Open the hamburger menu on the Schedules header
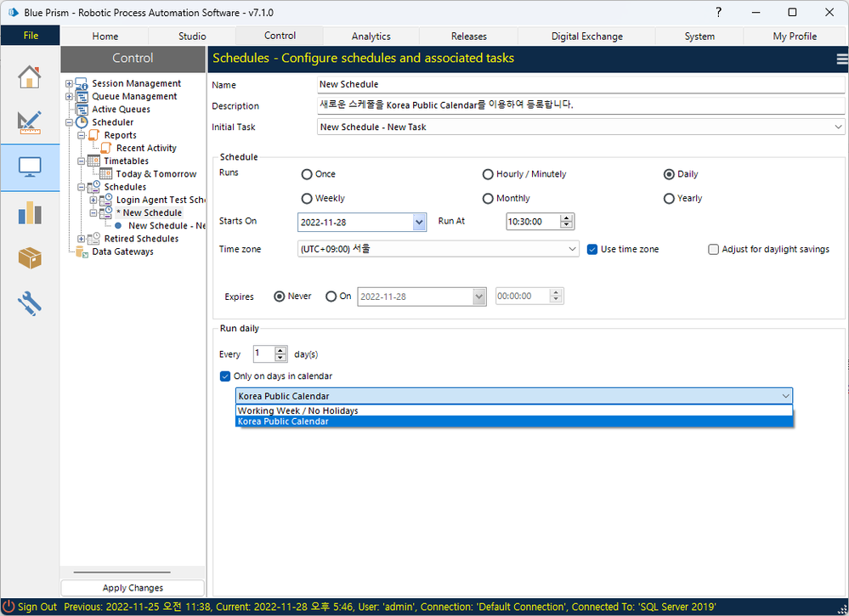 click(x=842, y=59)
